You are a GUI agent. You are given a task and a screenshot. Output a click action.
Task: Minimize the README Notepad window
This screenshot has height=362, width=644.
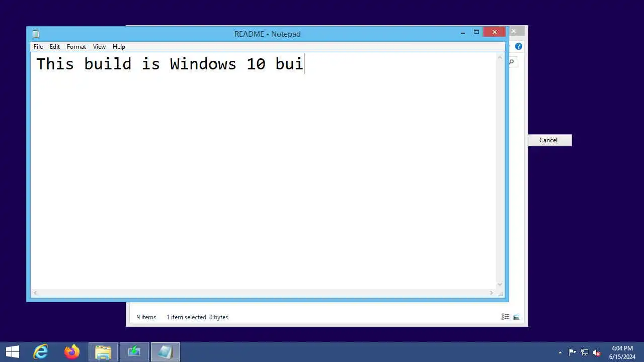pyautogui.click(x=463, y=33)
